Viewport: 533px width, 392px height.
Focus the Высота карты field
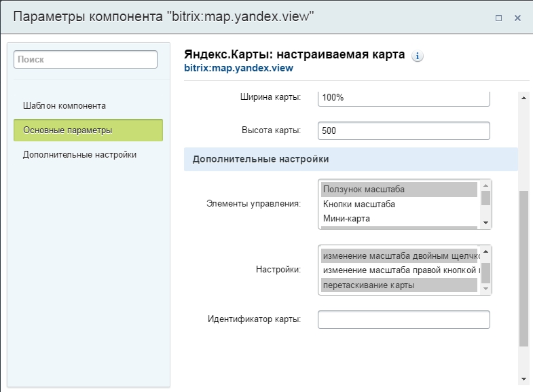pyautogui.click(x=403, y=130)
